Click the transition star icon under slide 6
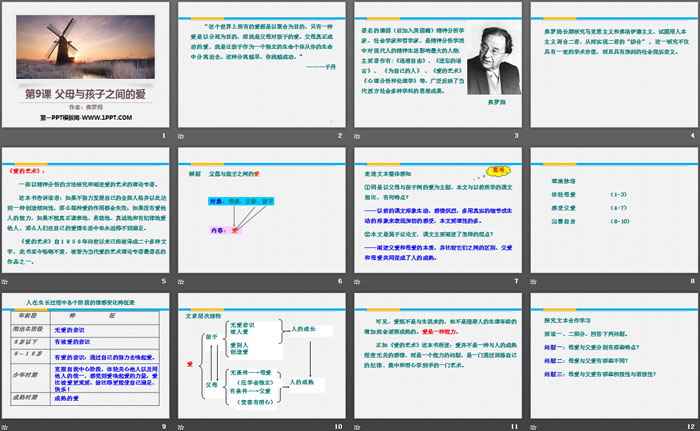700x431 pixels. pyautogui.click(x=183, y=281)
